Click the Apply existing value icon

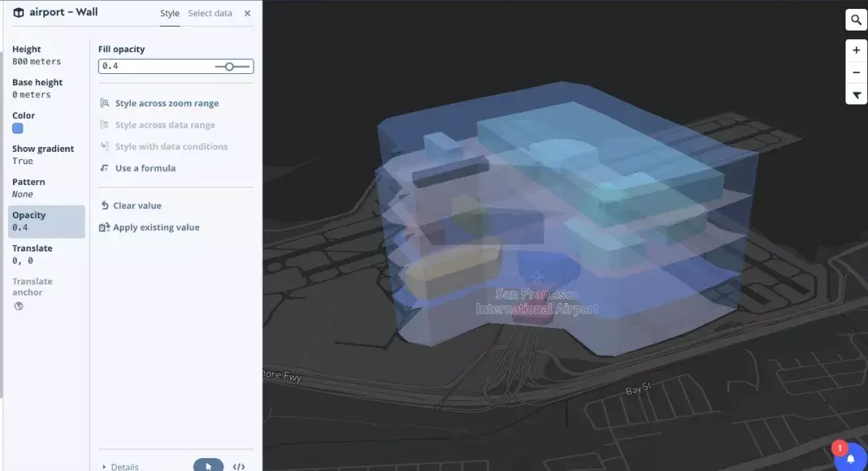click(x=105, y=227)
